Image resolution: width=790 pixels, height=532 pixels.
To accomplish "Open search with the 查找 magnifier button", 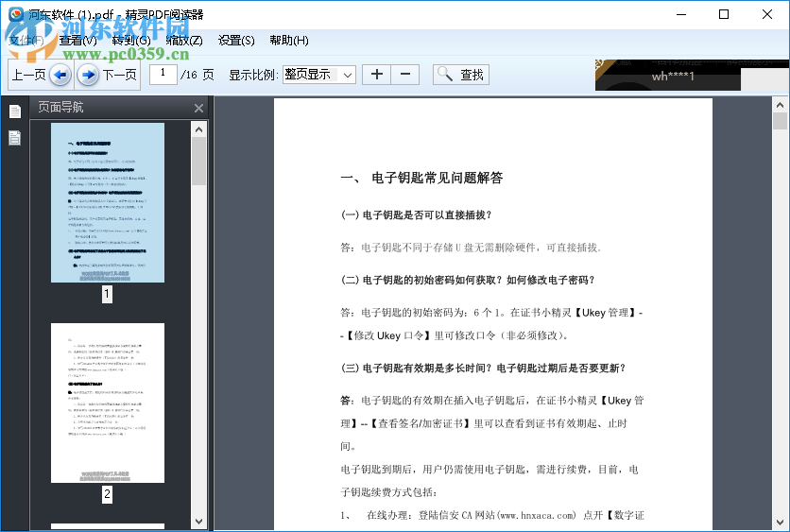I will [460, 75].
